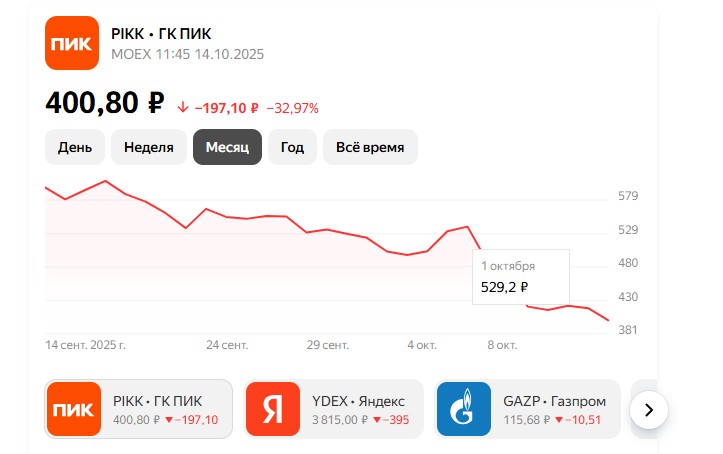Image resolution: width=723 pixels, height=454 pixels.
Task: Click the PIKK • ГК ПИК title
Action: click(168, 34)
